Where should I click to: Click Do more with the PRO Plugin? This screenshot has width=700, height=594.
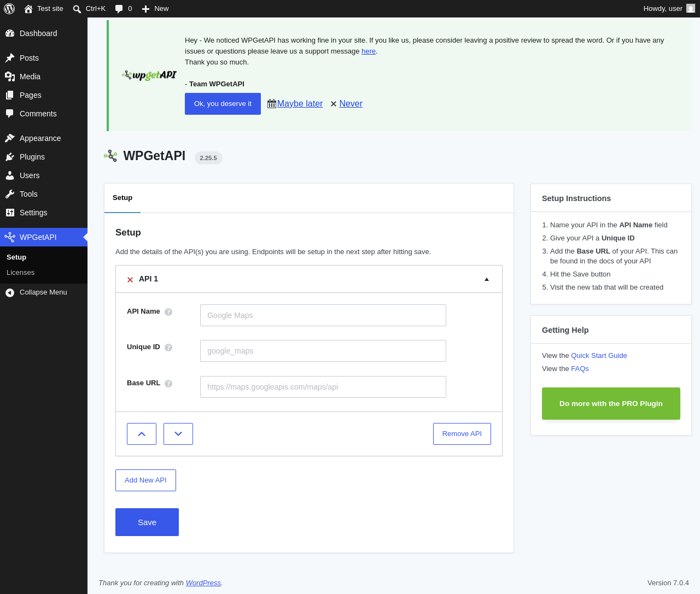(611, 404)
